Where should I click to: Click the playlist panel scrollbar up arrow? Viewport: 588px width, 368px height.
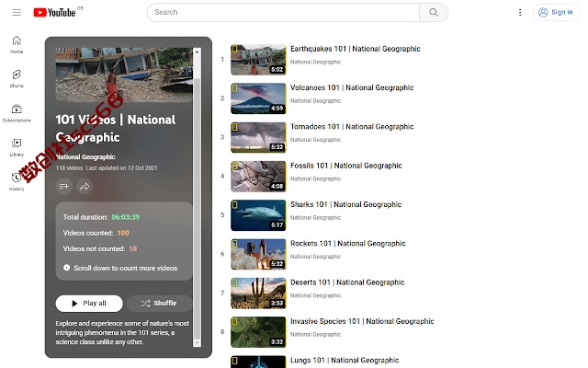[x=197, y=52]
